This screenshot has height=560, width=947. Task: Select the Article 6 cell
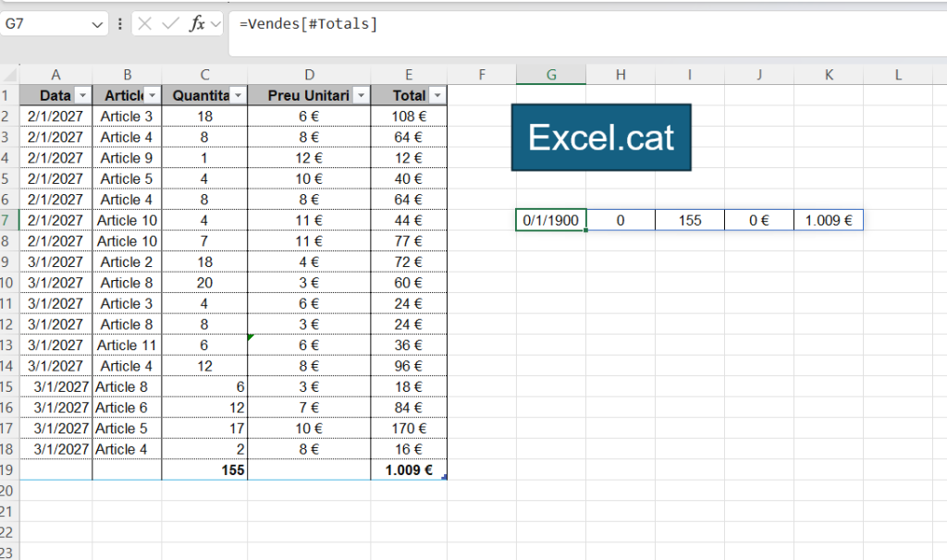pos(127,408)
